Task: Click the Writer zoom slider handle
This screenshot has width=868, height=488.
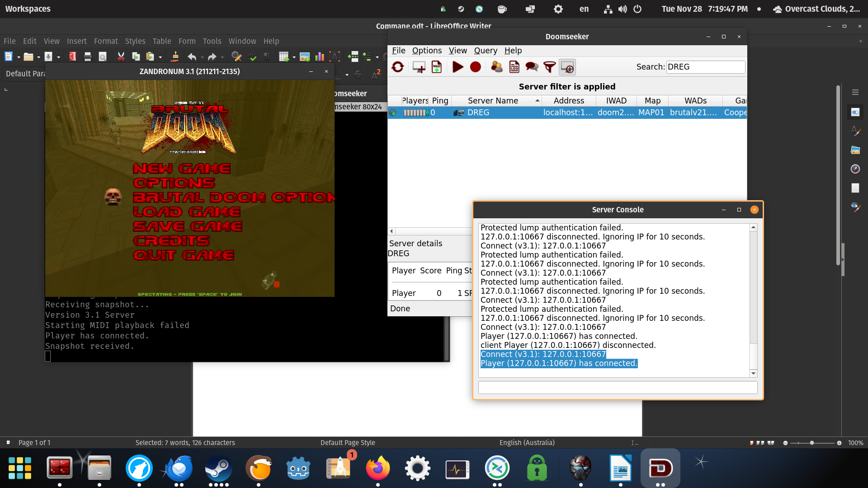Action: [812, 443]
